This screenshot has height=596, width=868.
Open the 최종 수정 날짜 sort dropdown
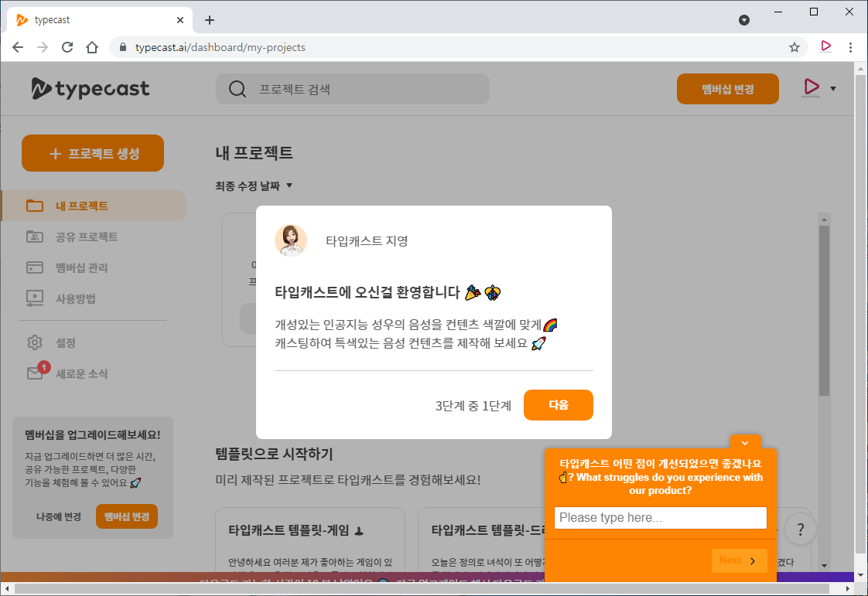[254, 186]
